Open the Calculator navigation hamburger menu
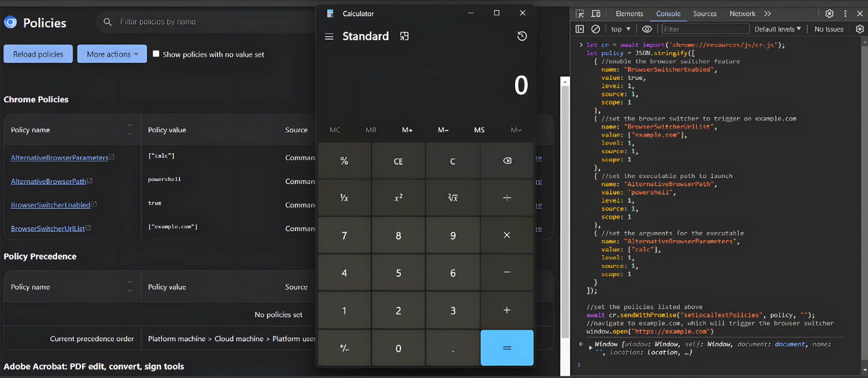The height and width of the screenshot is (378, 868). click(329, 36)
